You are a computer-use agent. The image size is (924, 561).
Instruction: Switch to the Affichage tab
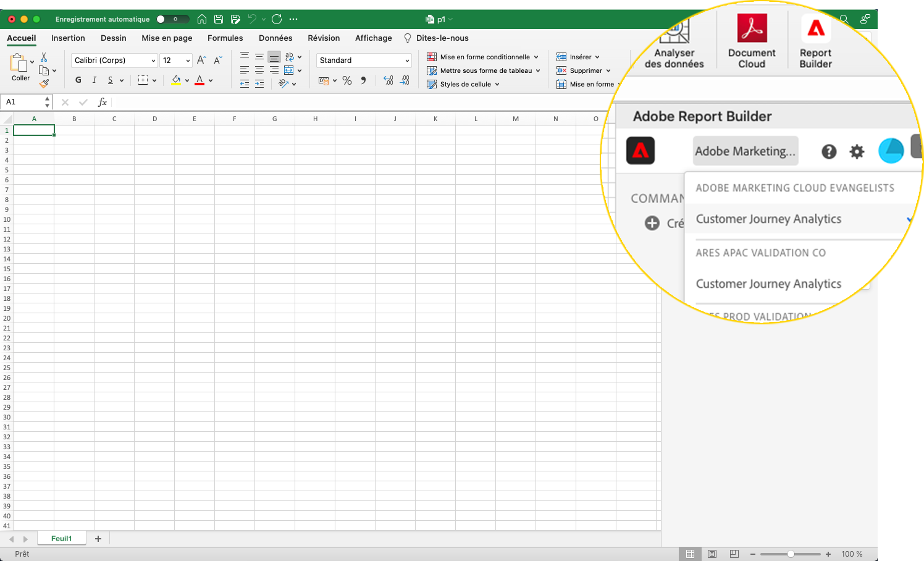click(x=374, y=38)
